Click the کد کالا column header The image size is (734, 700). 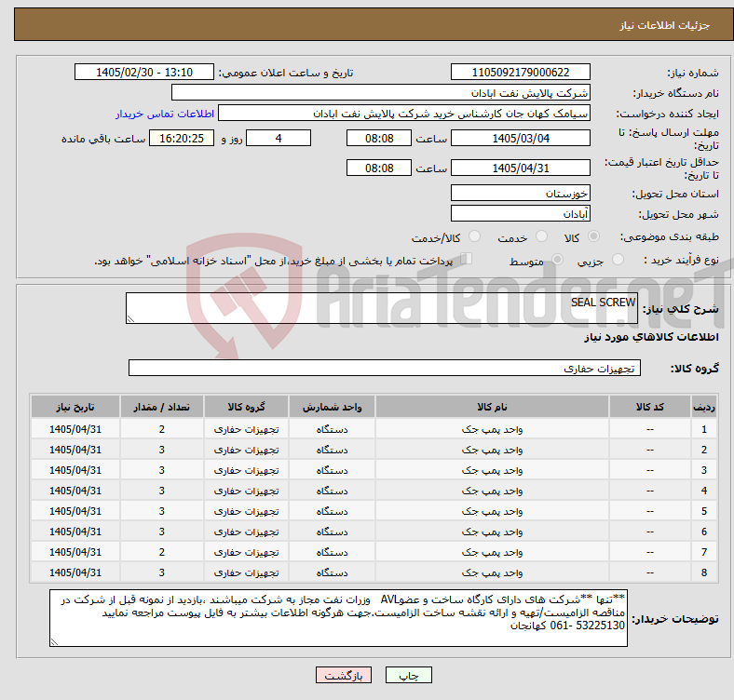point(650,407)
